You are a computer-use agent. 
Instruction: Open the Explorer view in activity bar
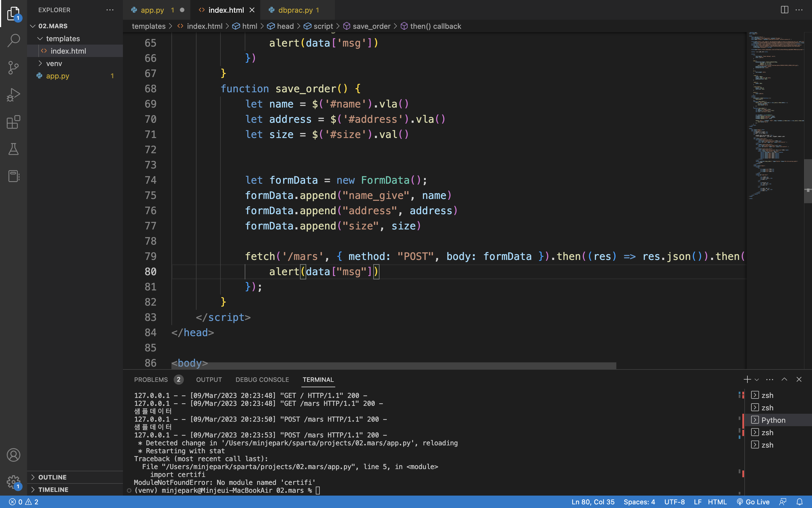click(14, 14)
